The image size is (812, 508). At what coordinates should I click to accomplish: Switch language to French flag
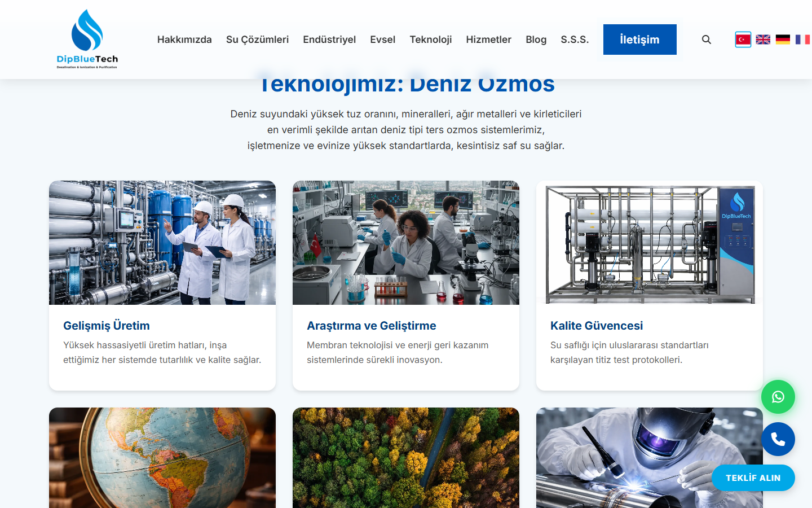pyautogui.click(x=802, y=40)
